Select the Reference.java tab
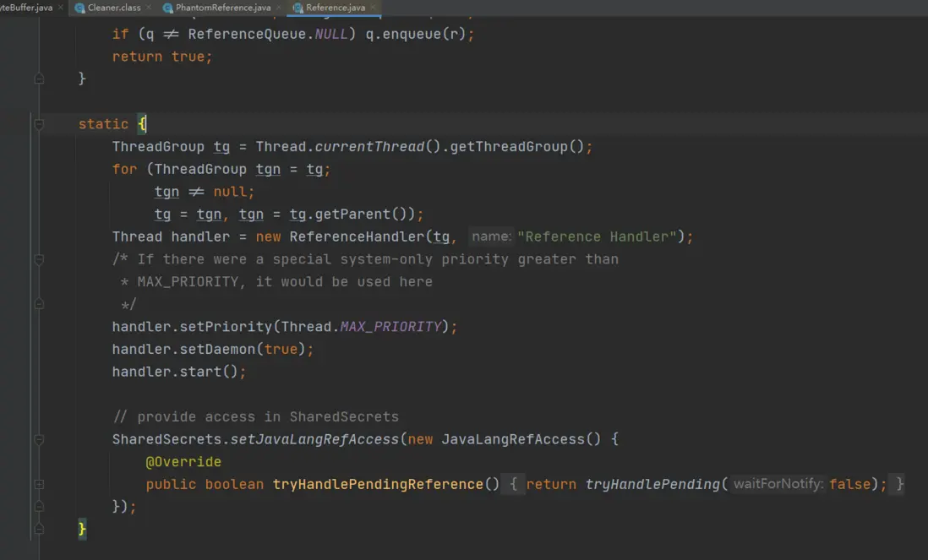 (x=335, y=8)
